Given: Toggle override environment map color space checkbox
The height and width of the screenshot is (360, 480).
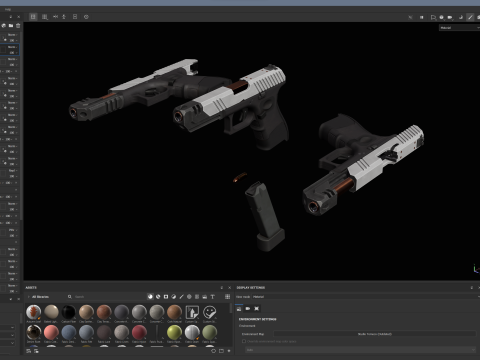Looking at the screenshot, I should coord(244,341).
